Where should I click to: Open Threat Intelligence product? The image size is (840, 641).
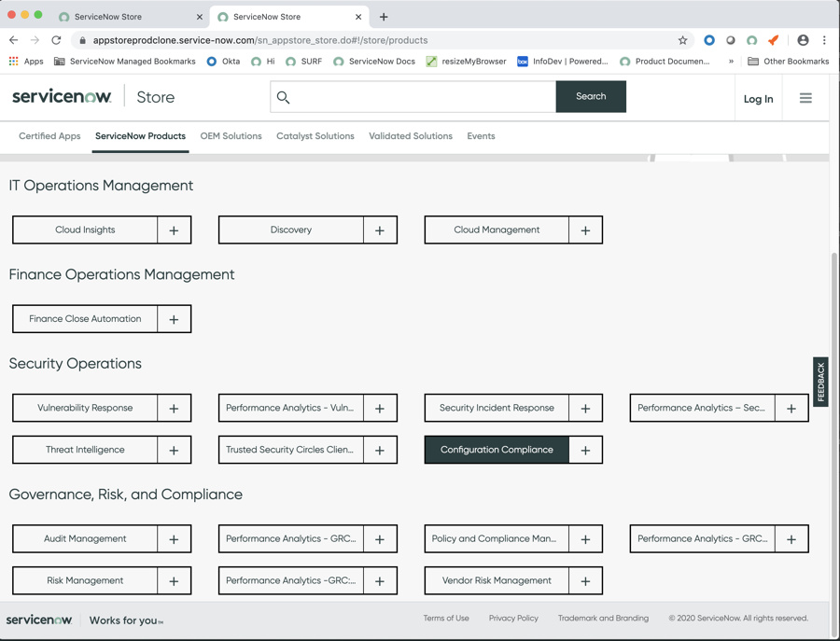(x=85, y=450)
